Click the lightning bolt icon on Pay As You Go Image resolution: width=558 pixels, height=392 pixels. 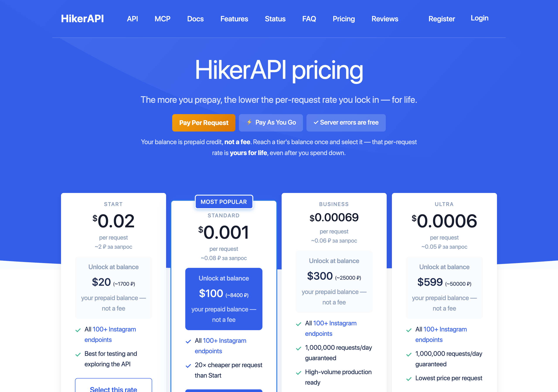249,122
